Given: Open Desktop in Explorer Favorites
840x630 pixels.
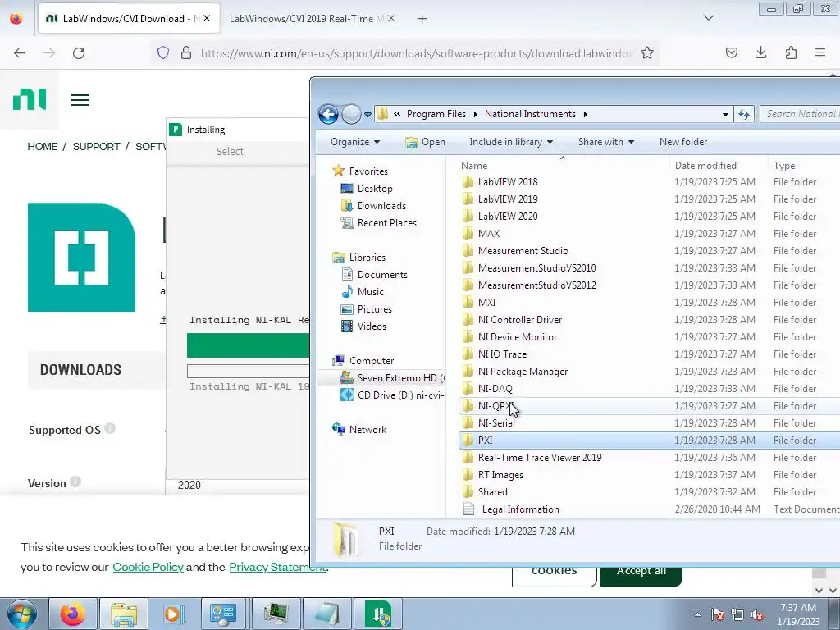Looking at the screenshot, I should click(x=375, y=189).
